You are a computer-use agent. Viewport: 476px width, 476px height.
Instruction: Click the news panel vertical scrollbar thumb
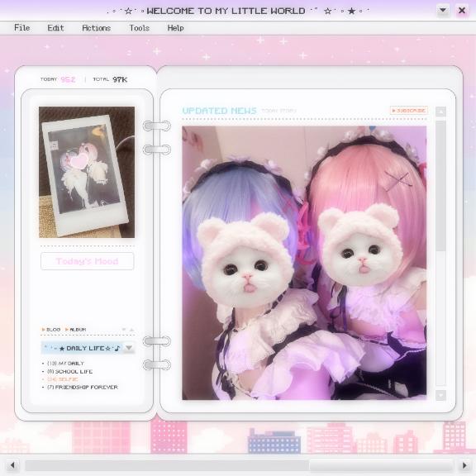440,186
